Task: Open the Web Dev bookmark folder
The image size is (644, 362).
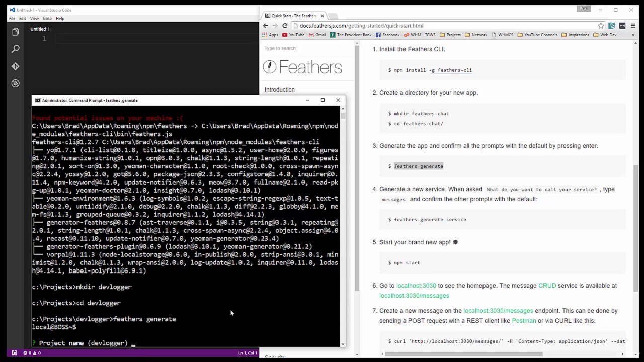Action: pyautogui.click(x=605, y=35)
